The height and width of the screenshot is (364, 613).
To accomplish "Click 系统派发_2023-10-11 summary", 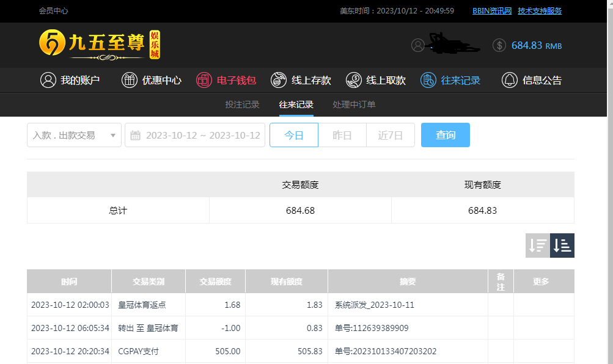I will pyautogui.click(x=375, y=305).
